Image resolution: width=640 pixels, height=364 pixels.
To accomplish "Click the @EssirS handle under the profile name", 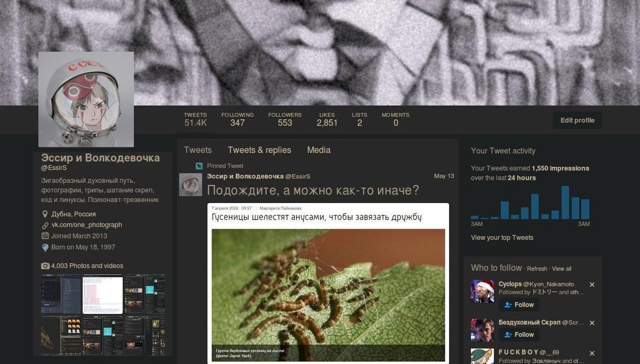I will pos(54,168).
